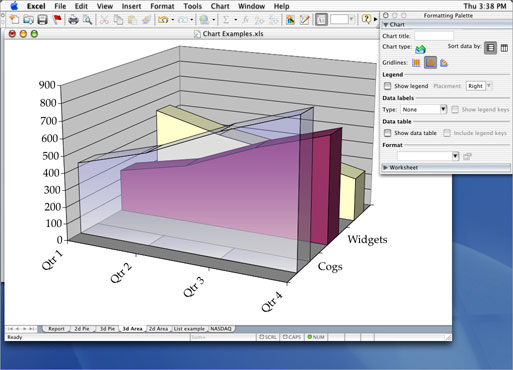Open the Chart Wizard icon

[x=290, y=20]
